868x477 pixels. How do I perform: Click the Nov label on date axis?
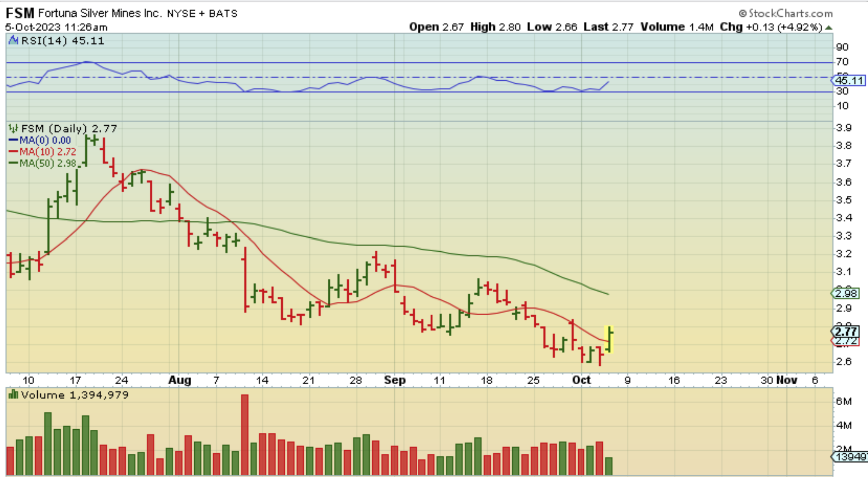[787, 380]
